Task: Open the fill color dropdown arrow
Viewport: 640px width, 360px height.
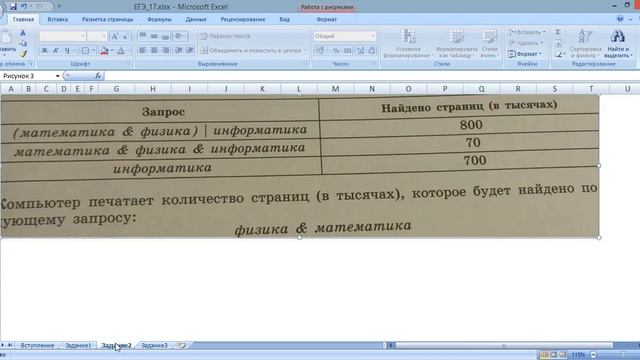Action: 112,51
